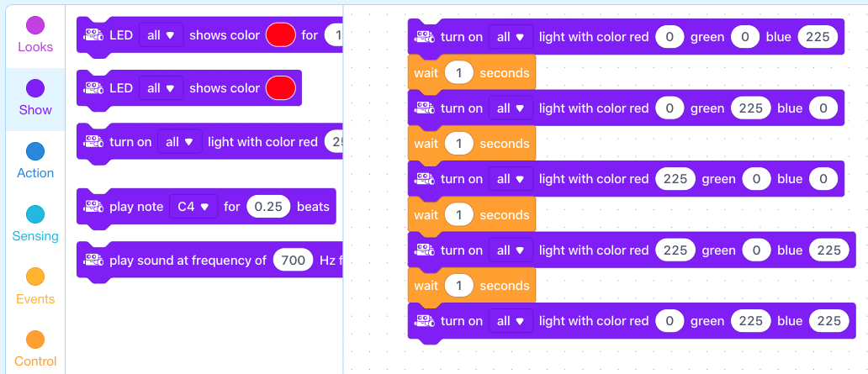Click red swatch on LED shows color for block
The image size is (868, 374).
click(x=281, y=35)
